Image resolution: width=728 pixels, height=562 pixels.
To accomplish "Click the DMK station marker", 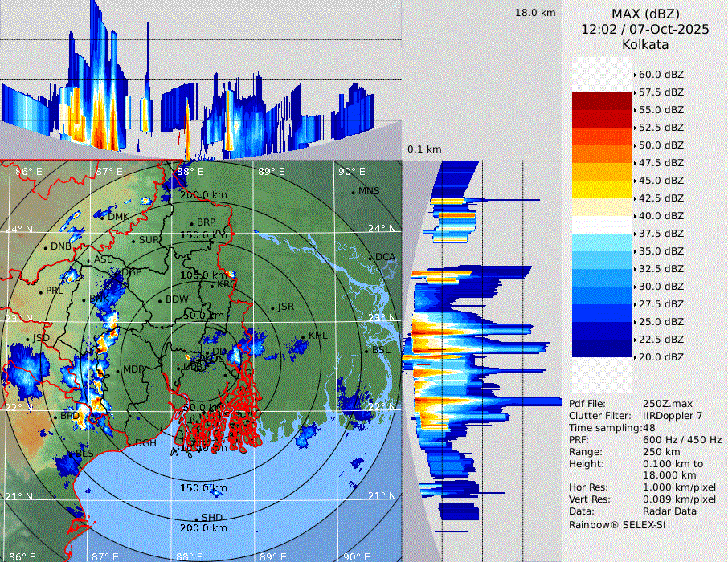I will 102,218.
